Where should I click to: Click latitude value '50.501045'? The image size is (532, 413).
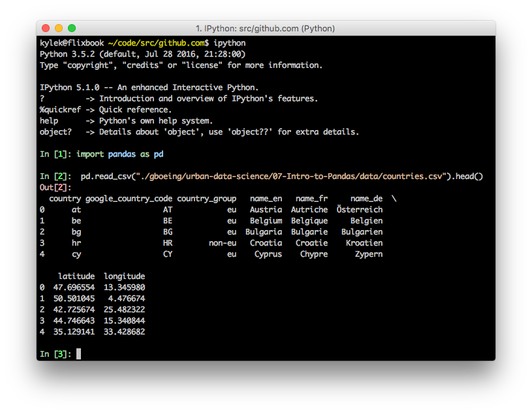point(74,299)
